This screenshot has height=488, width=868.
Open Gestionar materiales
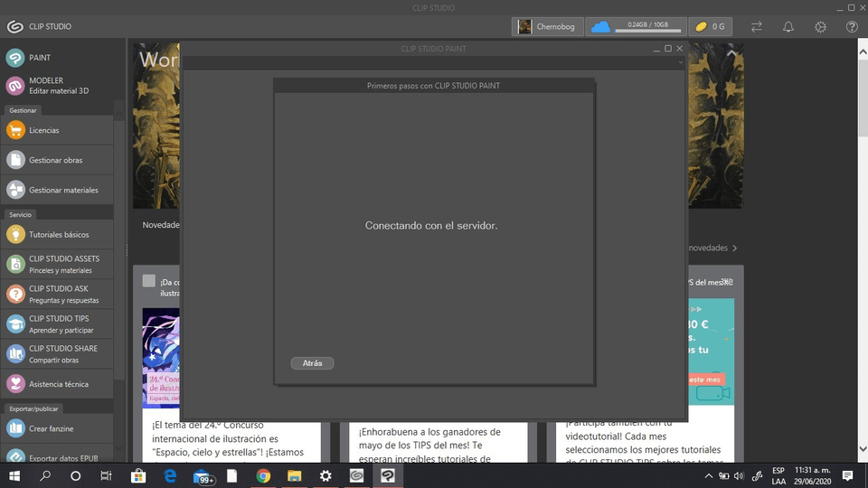[62, 190]
